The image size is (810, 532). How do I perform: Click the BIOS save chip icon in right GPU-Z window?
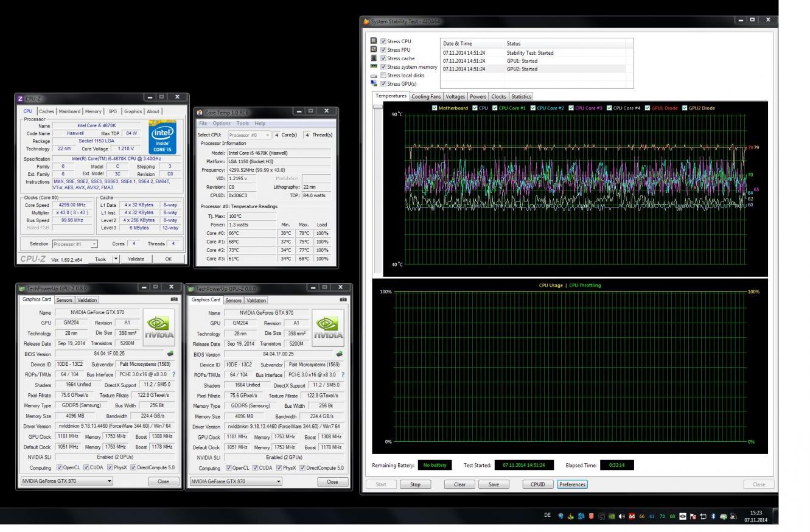339,354
